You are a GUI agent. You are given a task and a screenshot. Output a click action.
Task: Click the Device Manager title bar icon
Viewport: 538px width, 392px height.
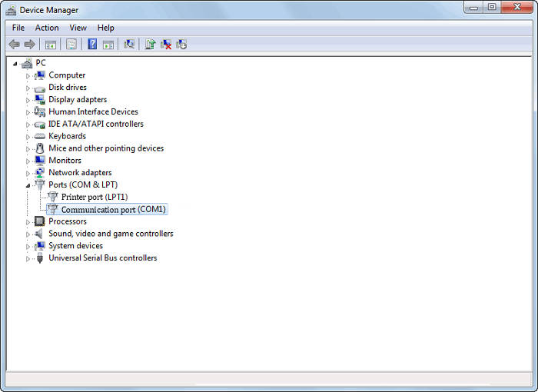[x=11, y=10]
